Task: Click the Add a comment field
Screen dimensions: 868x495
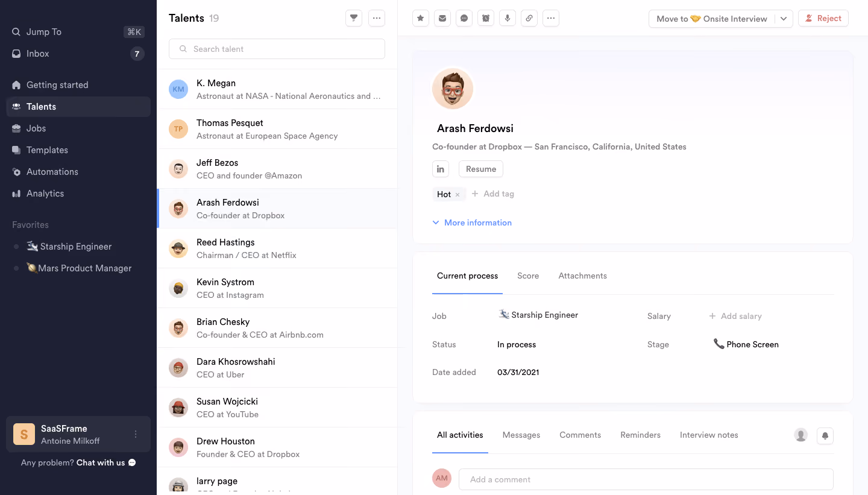Action: tap(646, 479)
